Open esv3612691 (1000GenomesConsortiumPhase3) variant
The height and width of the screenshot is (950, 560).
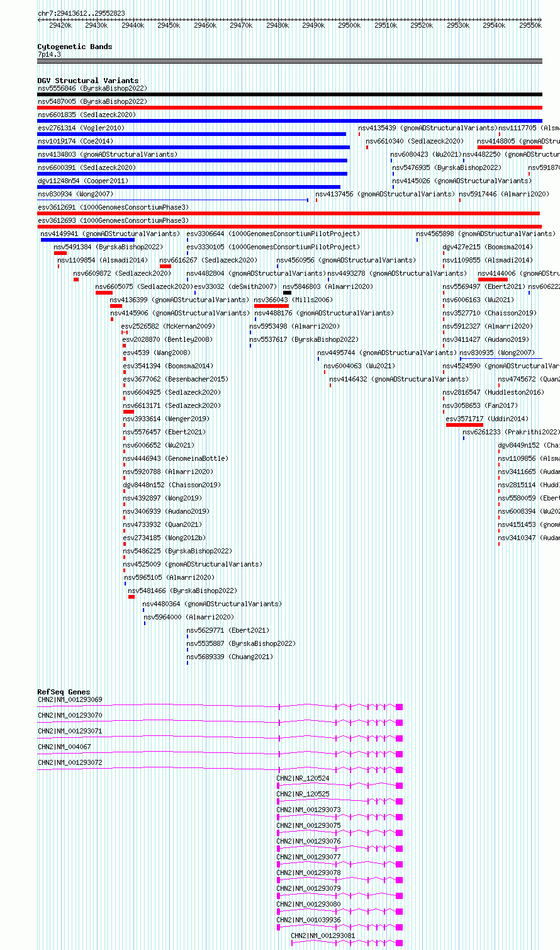coord(113,207)
